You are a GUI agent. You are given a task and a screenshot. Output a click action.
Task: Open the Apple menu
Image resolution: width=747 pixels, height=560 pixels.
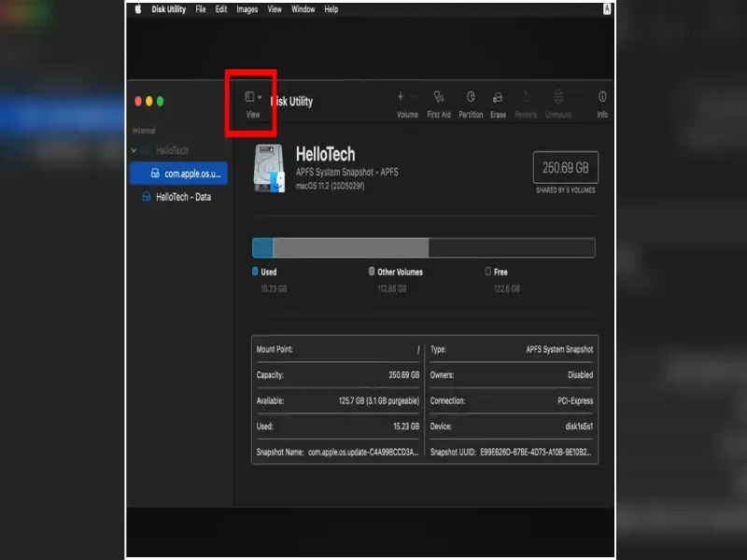(x=138, y=9)
